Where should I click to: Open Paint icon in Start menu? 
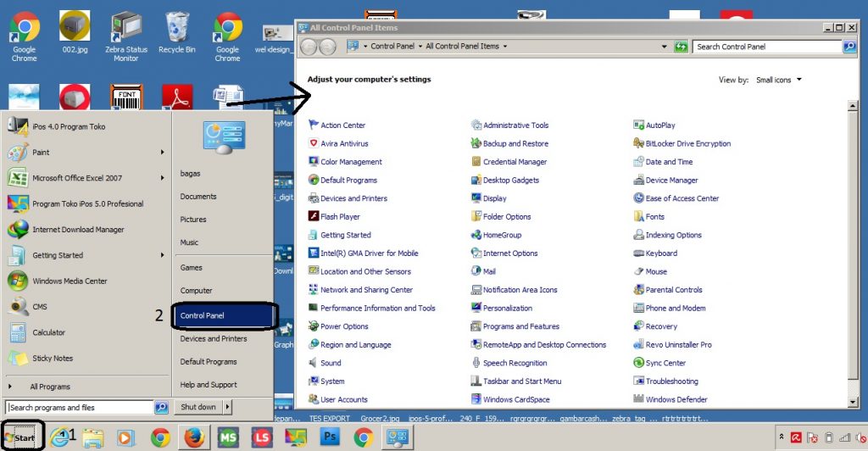tap(18, 153)
